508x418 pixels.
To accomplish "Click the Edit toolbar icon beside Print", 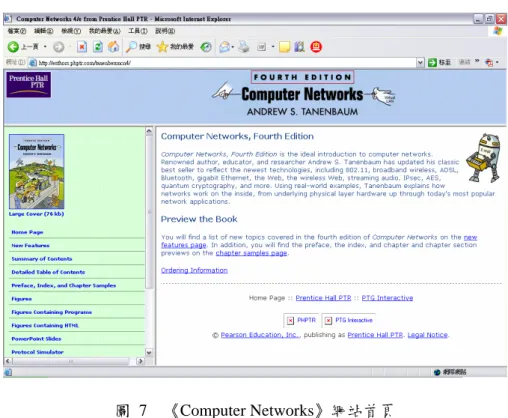I will [262, 47].
